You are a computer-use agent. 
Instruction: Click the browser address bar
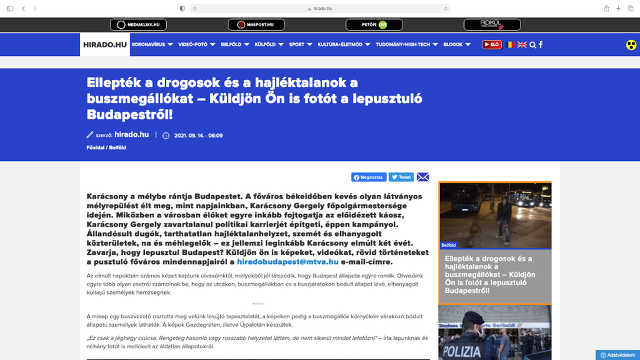[320, 9]
